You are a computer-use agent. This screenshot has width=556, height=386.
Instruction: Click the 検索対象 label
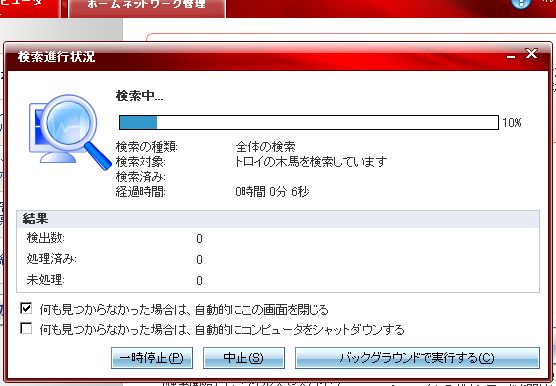(x=140, y=162)
